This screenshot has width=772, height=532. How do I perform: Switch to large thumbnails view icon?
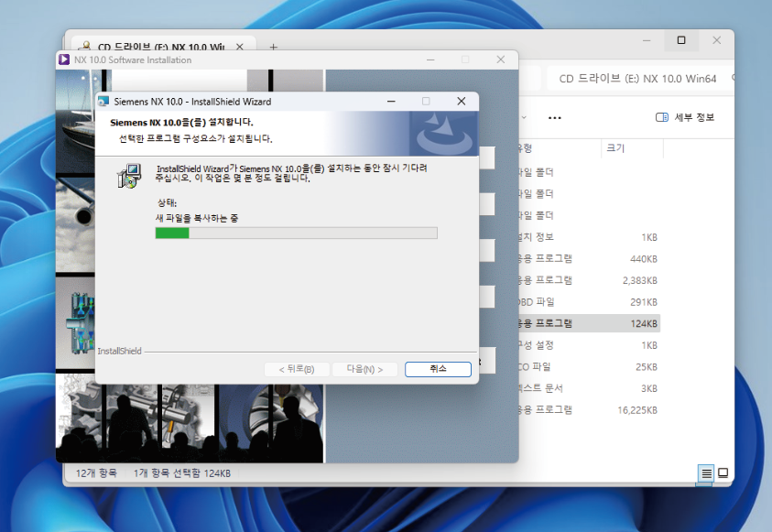pyautogui.click(x=723, y=473)
